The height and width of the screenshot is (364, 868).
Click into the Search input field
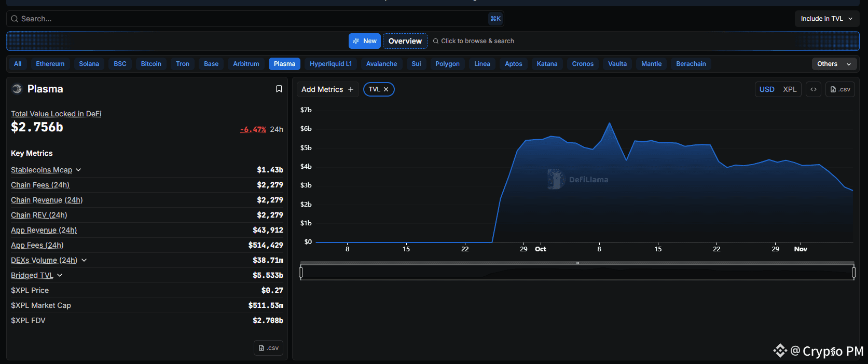(249, 19)
